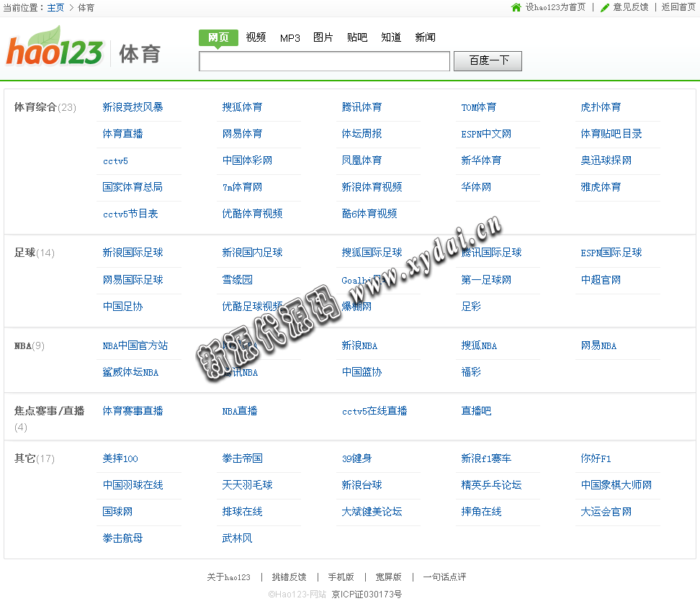The image size is (700, 601).
Task: Select the 网页 search tab
Action: (218, 37)
